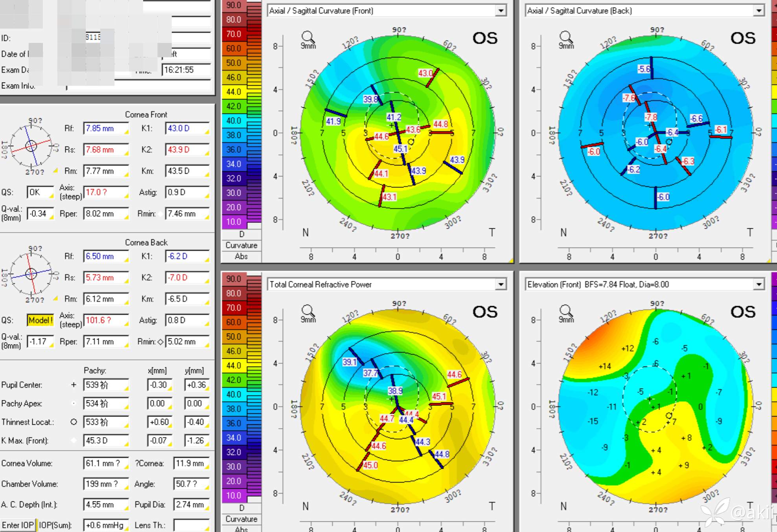Toggle the Abs scale button under top color bar
Image resolution: width=777 pixels, height=532 pixels.
tap(241, 257)
